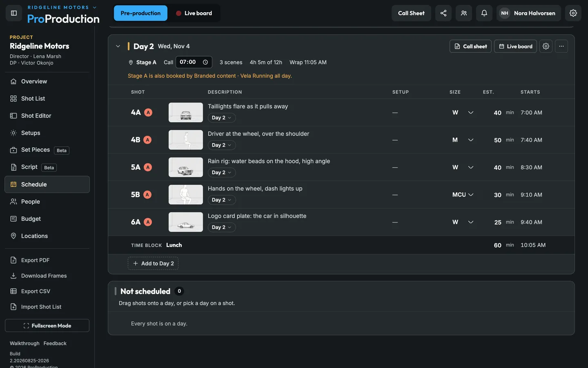Open Setups in sidebar
The image size is (588, 368).
coord(47,133)
